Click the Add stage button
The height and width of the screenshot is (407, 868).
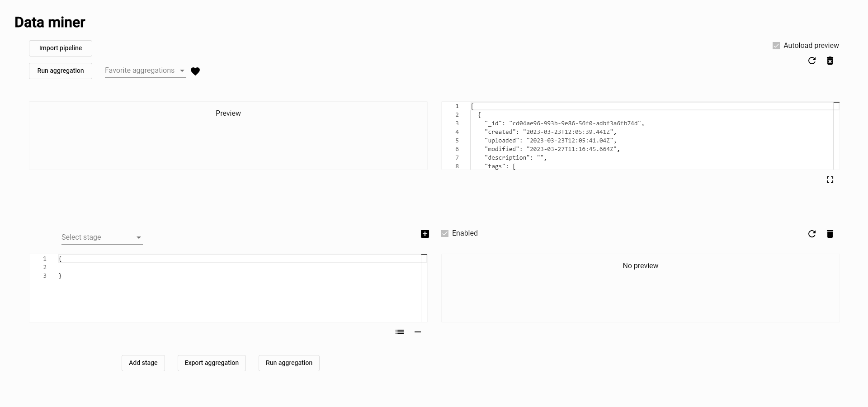(143, 363)
